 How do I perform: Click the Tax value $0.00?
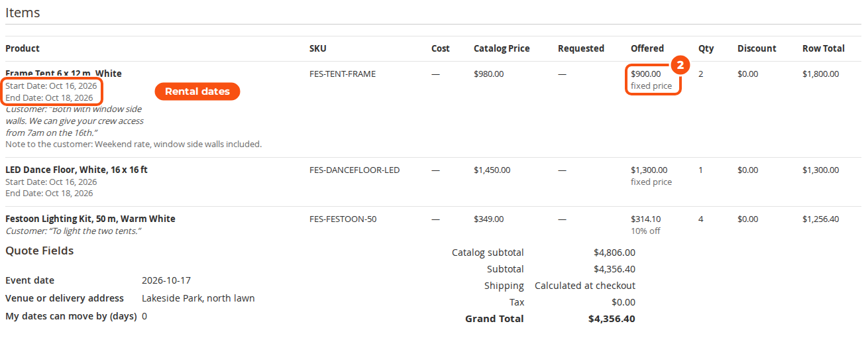point(624,302)
